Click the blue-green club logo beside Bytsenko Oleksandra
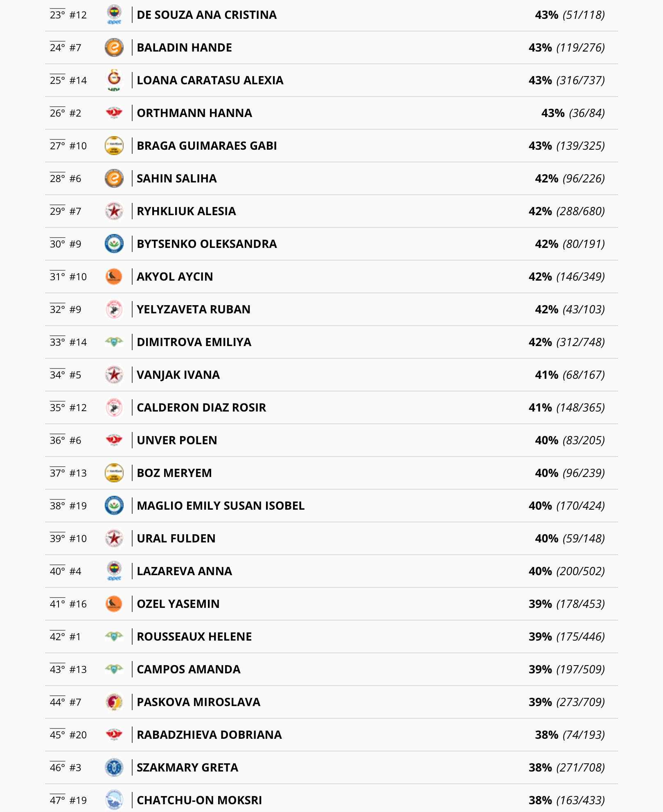 114,244
